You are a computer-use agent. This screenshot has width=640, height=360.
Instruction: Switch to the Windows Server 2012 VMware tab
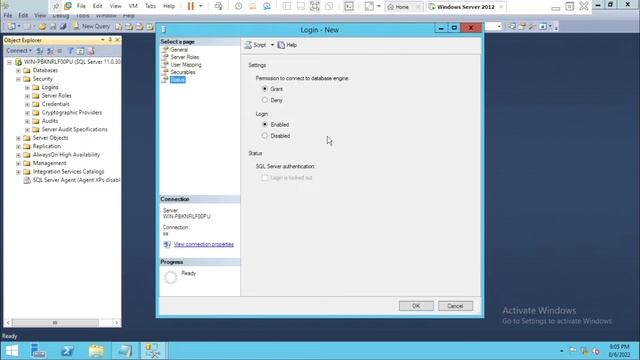(466, 7)
